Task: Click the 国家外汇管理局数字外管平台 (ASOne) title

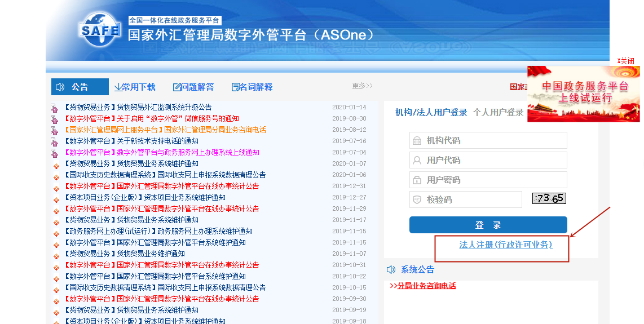Action: click(251, 35)
